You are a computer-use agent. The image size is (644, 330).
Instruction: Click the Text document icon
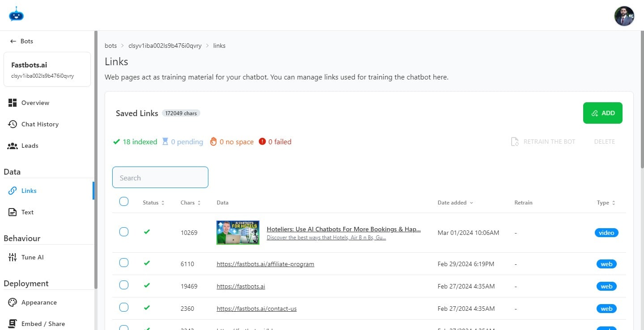[x=13, y=212]
